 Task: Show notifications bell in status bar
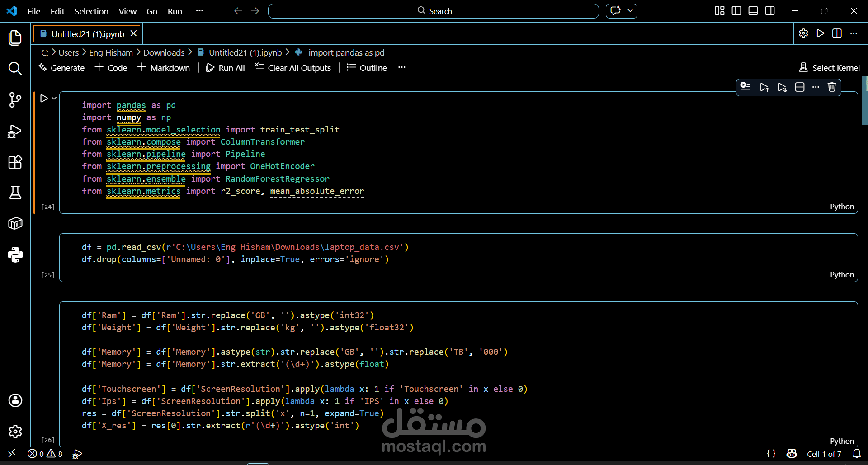coord(857,454)
